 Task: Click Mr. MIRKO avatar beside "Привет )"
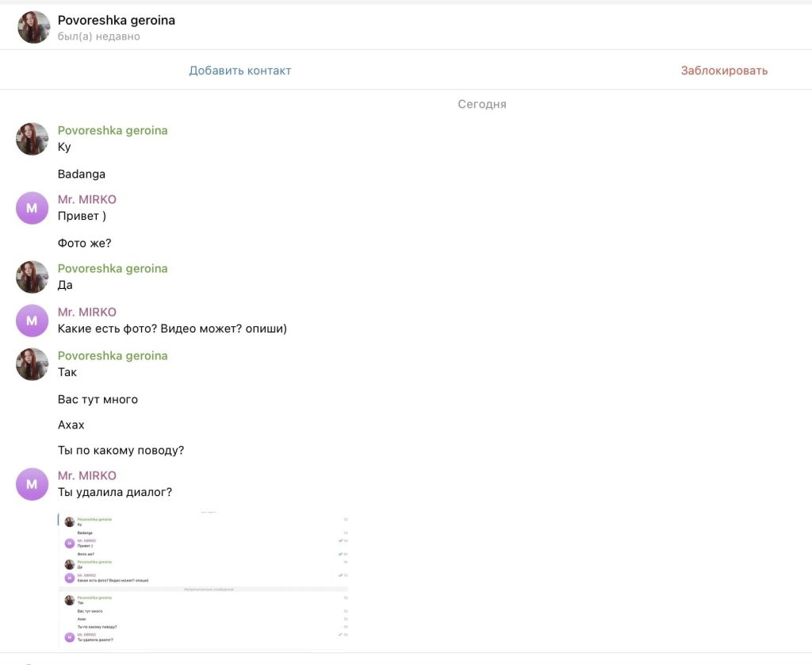[32, 208]
